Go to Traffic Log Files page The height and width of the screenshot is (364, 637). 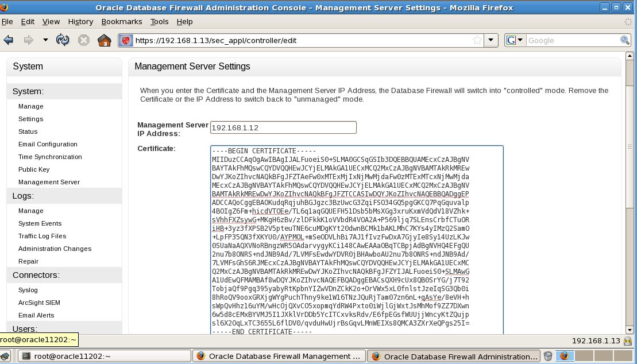click(x=42, y=236)
